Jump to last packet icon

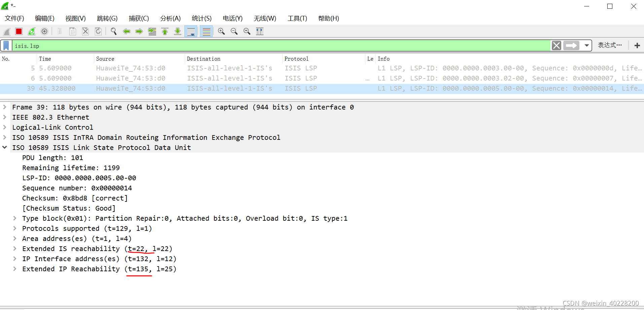point(178,32)
